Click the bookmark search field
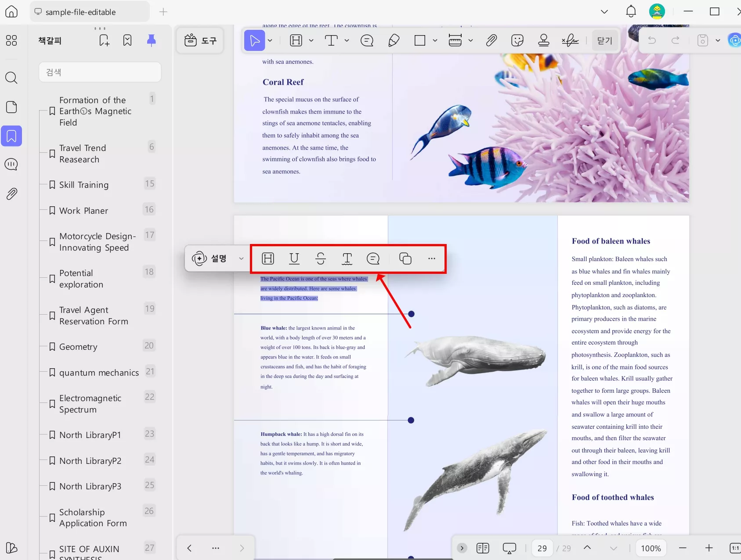The width and height of the screenshot is (741, 560). pyautogui.click(x=100, y=72)
